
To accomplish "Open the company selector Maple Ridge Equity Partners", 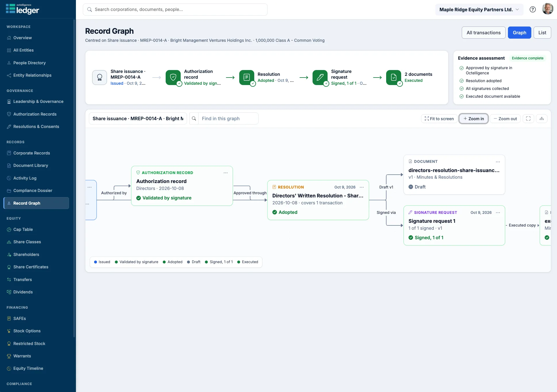I will point(479,10).
